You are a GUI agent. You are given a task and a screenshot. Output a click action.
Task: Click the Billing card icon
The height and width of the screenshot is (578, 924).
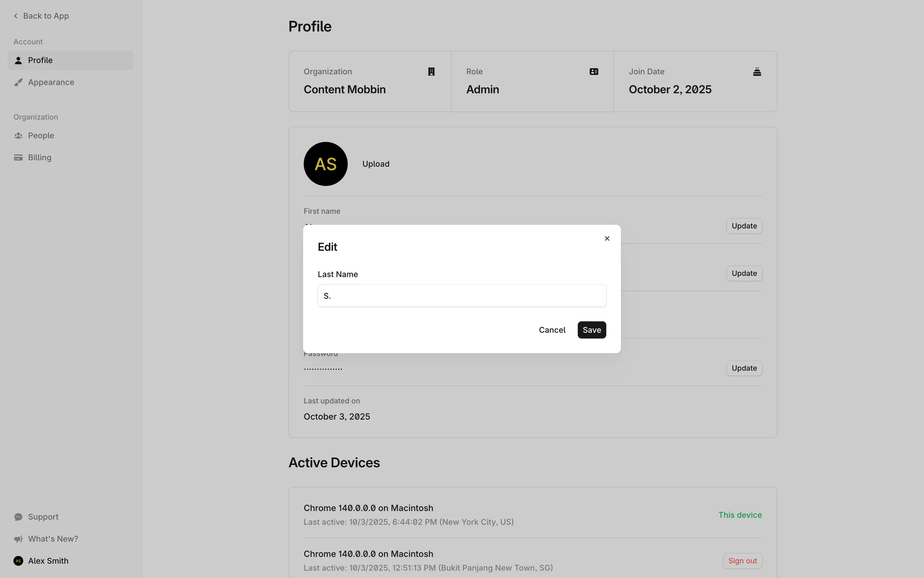(x=18, y=158)
